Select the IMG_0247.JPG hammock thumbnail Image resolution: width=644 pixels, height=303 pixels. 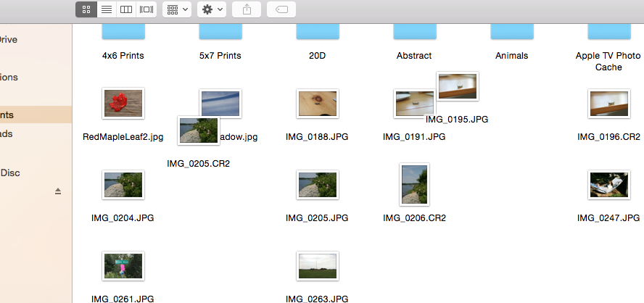pyautogui.click(x=609, y=185)
